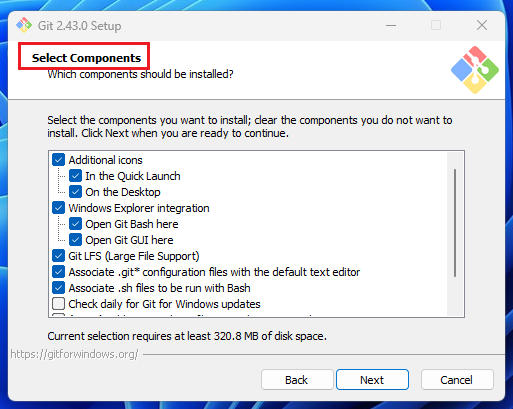Click the "Current selection requires at least 320.8 MB" text

click(x=187, y=336)
